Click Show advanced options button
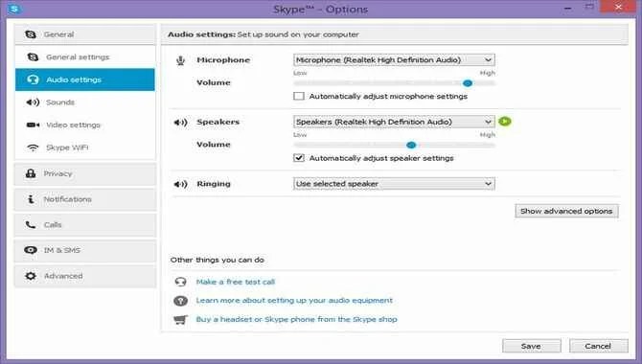 tap(566, 211)
